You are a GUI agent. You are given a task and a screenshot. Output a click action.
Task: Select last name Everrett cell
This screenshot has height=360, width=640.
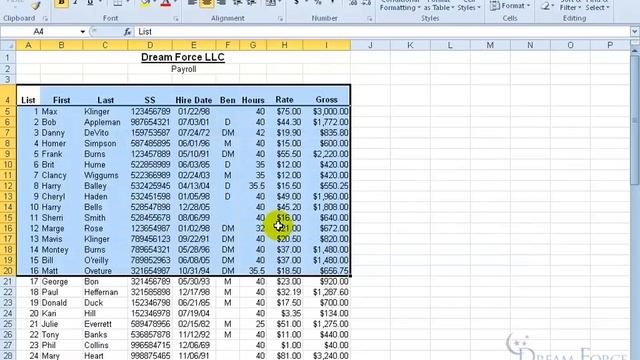(104, 324)
